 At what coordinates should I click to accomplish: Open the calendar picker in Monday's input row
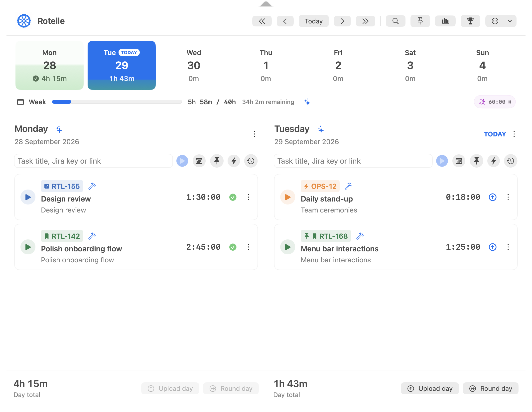click(x=199, y=161)
